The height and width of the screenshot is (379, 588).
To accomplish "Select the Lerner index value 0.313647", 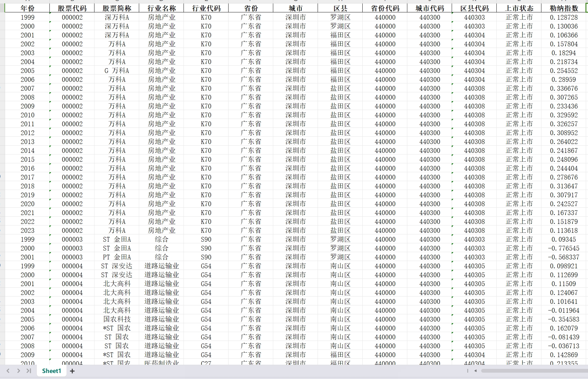I will pyautogui.click(x=564, y=186).
